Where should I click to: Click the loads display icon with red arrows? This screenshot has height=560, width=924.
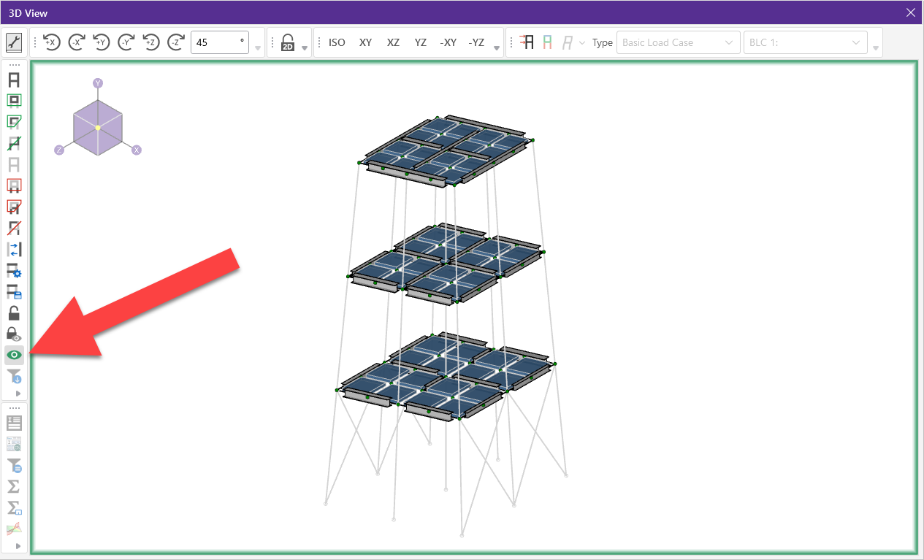point(527,42)
